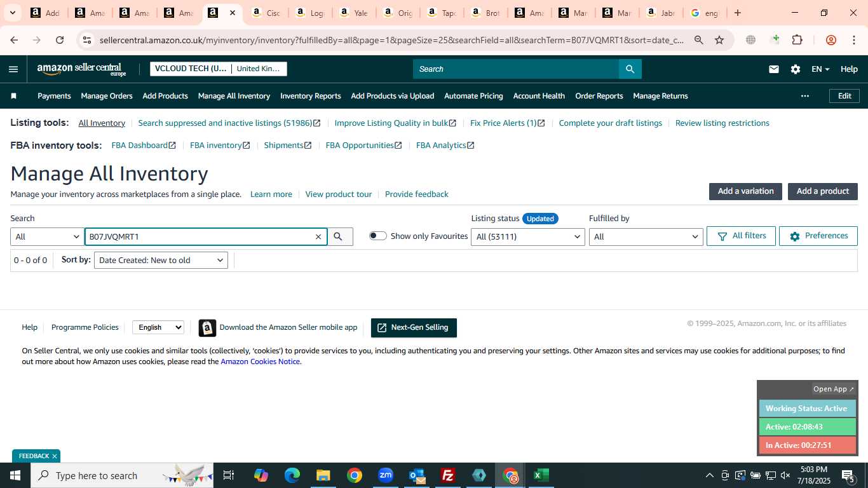Open the Chrome three-dot menu
Viewport: 868px width, 488px height.
point(853,40)
